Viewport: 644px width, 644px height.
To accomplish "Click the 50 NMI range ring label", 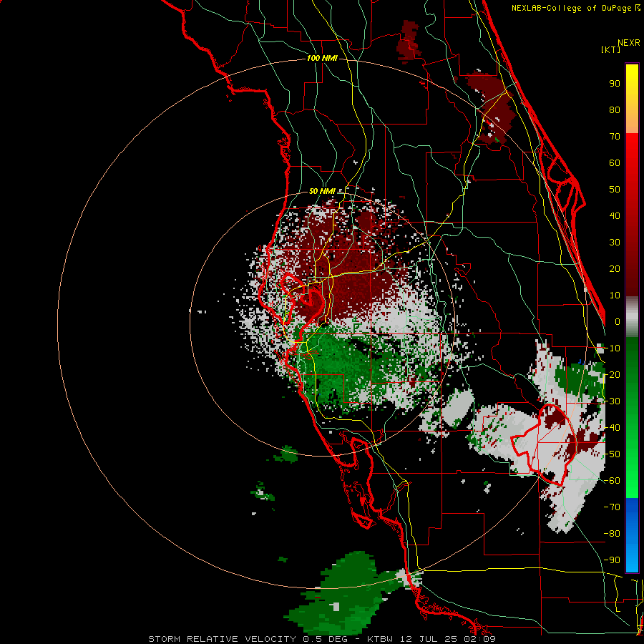I will pos(322,191).
